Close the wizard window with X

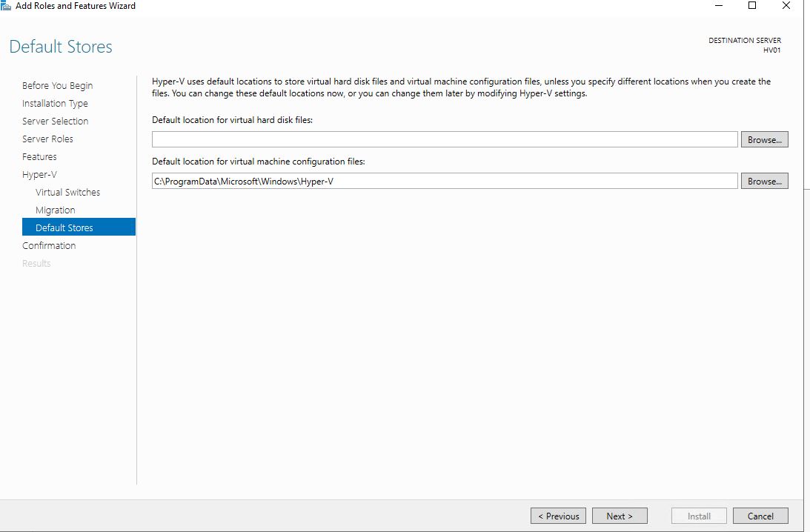click(786, 6)
